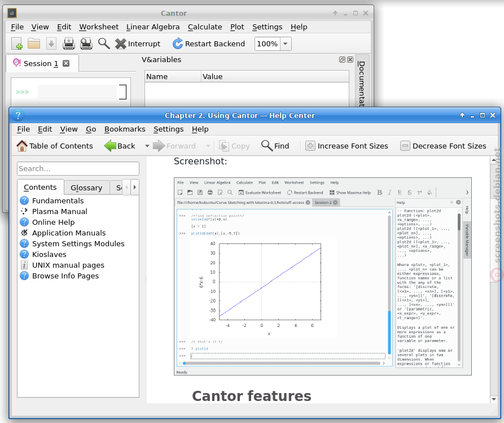504x423 pixels.
Task: Open Cantor's Plot menu
Action: pyautogui.click(x=237, y=27)
